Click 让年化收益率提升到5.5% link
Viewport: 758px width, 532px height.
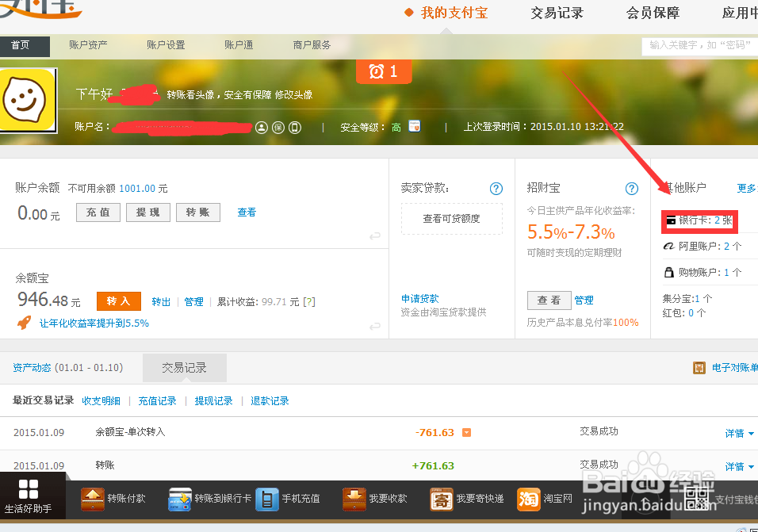(94, 323)
